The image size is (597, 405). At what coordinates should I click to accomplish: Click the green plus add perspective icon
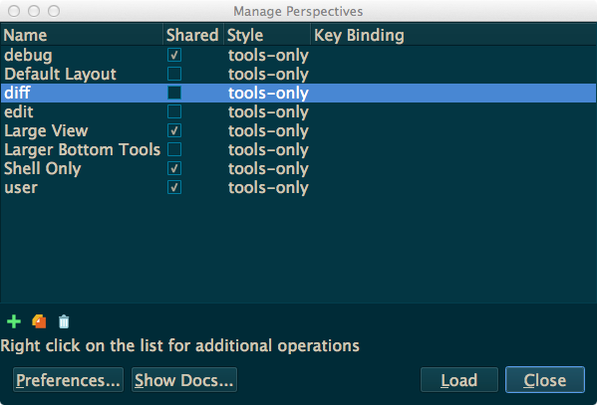point(14,322)
